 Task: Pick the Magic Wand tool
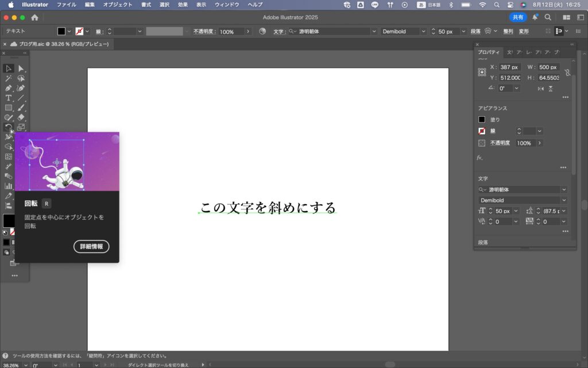8,78
